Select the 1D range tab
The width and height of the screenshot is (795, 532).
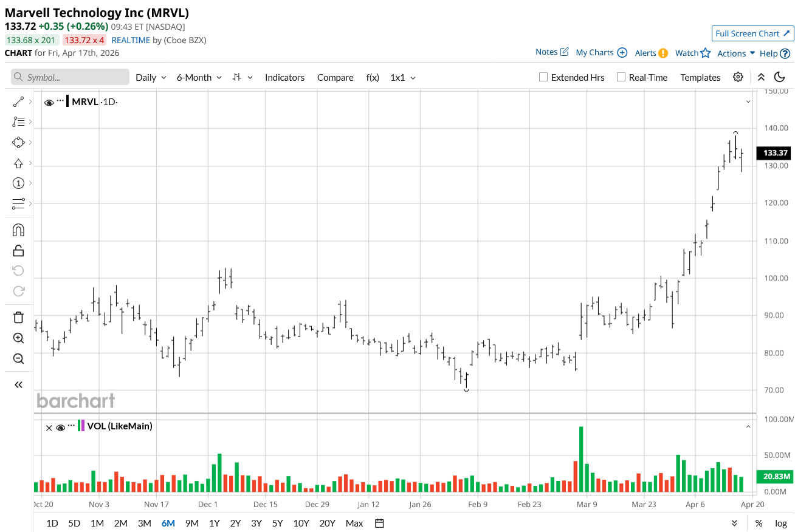coord(52,523)
